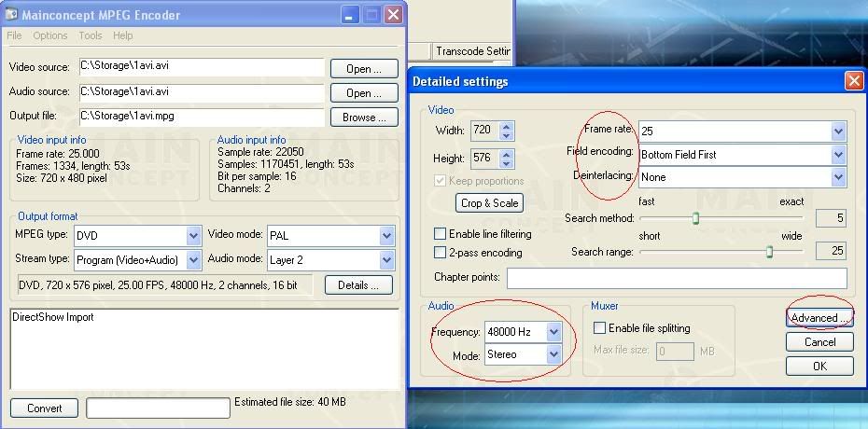Click the Width value field
The height and width of the screenshot is (429, 868).
click(x=484, y=130)
